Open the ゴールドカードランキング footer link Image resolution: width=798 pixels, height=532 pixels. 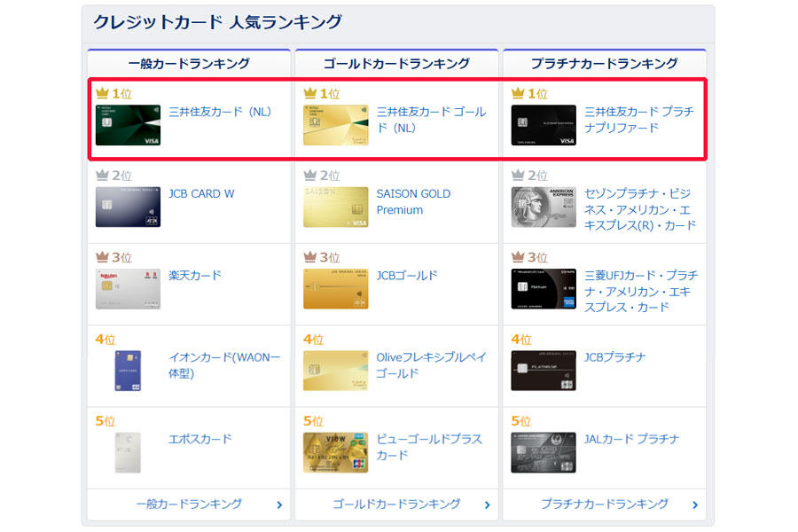pos(396,504)
